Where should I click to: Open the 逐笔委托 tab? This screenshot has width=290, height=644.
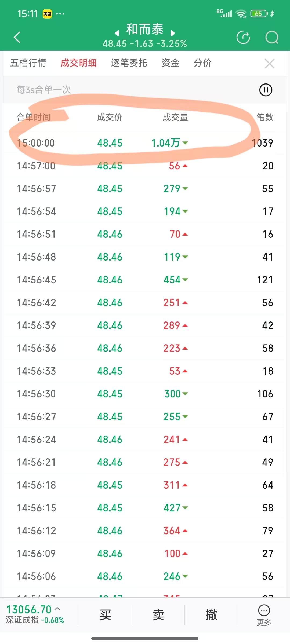[129, 63]
